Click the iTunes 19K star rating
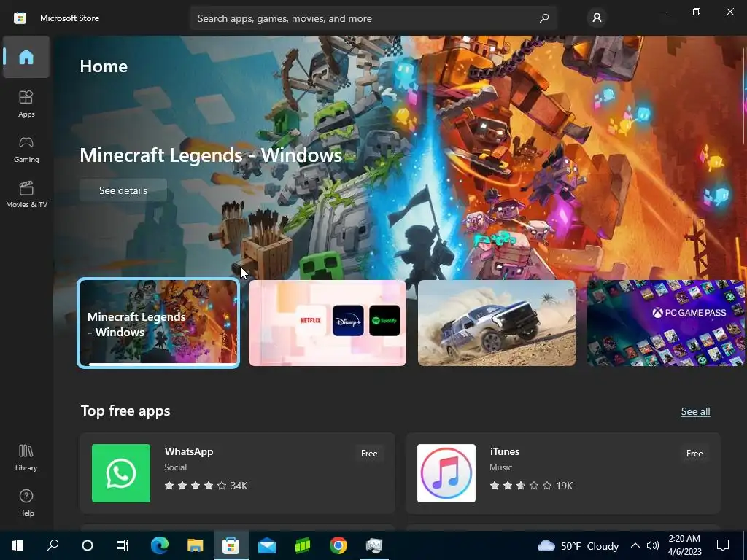Screen dimensions: 747x560 pyautogui.click(x=531, y=486)
